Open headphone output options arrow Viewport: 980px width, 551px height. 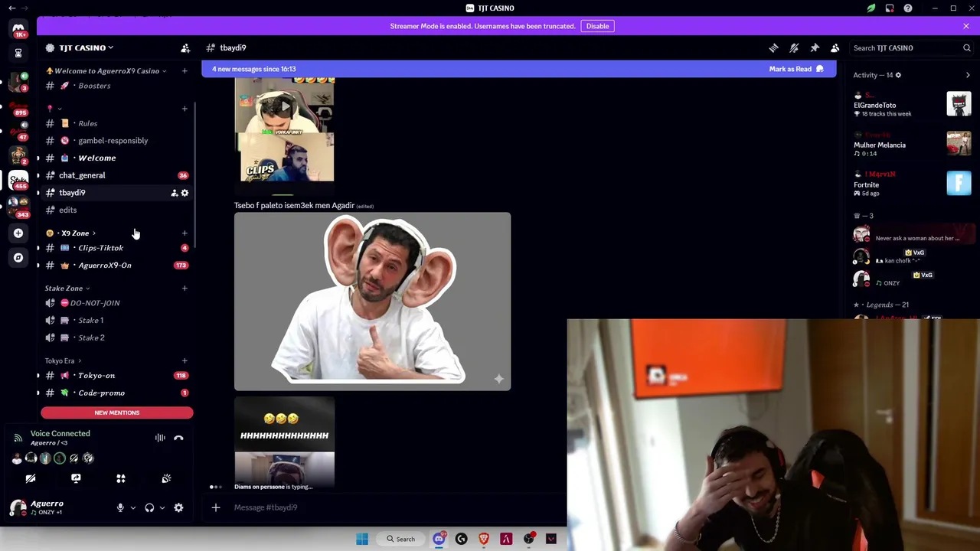coord(162,507)
